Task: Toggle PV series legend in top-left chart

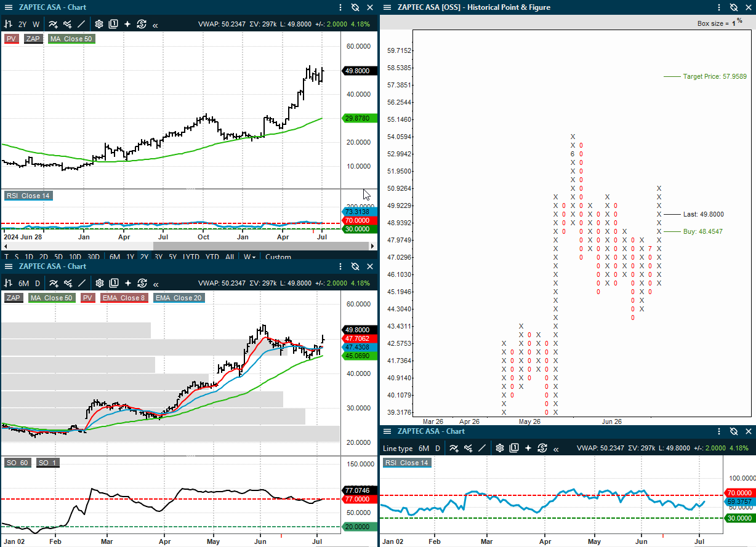Action: coord(11,39)
